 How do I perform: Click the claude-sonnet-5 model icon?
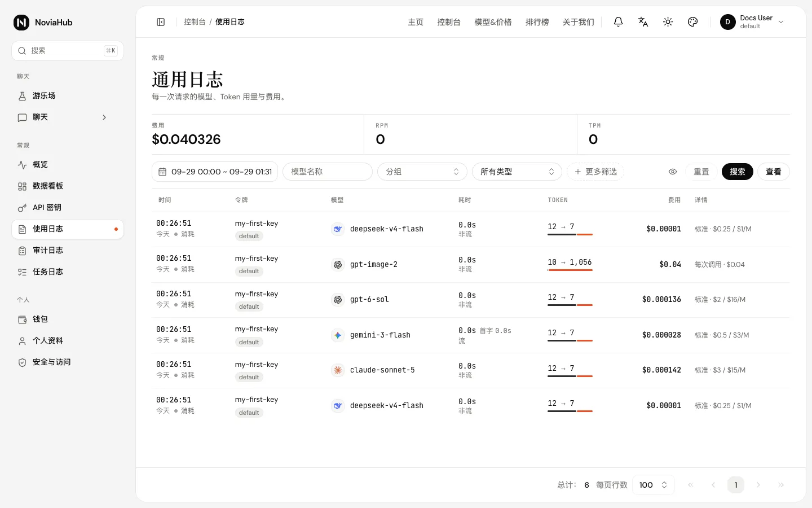(338, 370)
